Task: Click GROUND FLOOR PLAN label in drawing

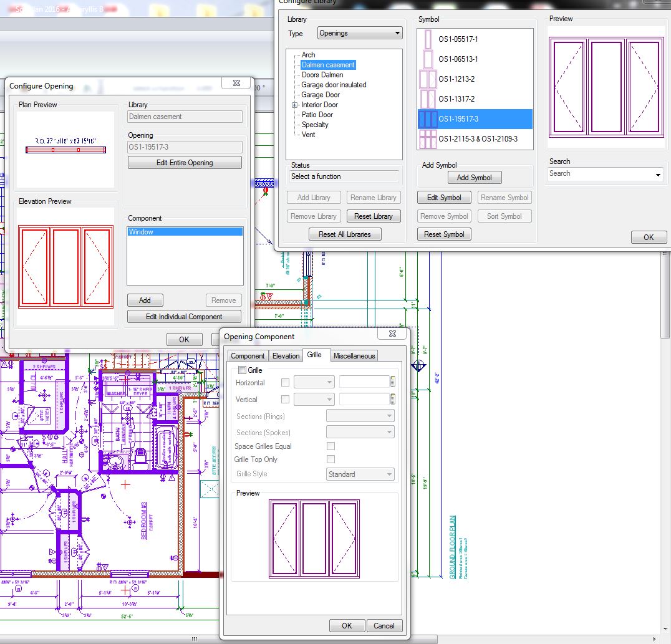Action: [452, 547]
